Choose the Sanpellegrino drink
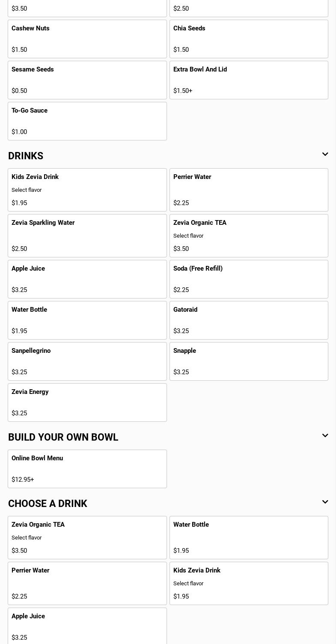 click(x=87, y=361)
